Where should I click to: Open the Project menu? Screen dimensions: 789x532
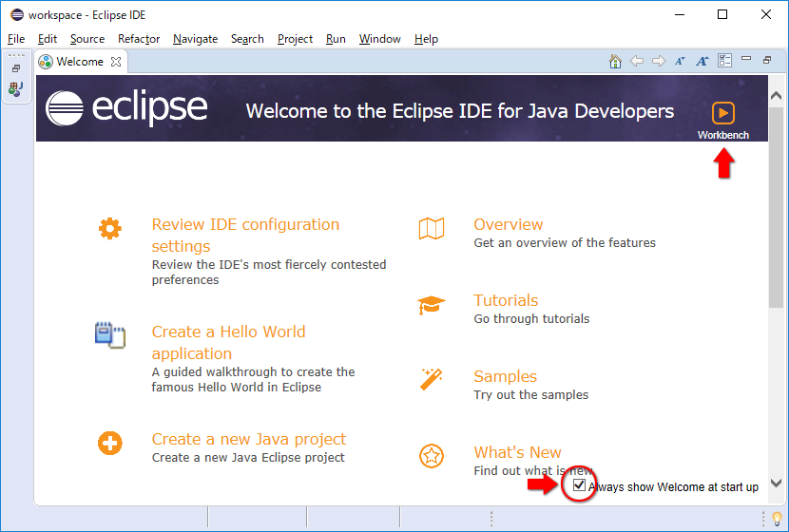tap(295, 39)
